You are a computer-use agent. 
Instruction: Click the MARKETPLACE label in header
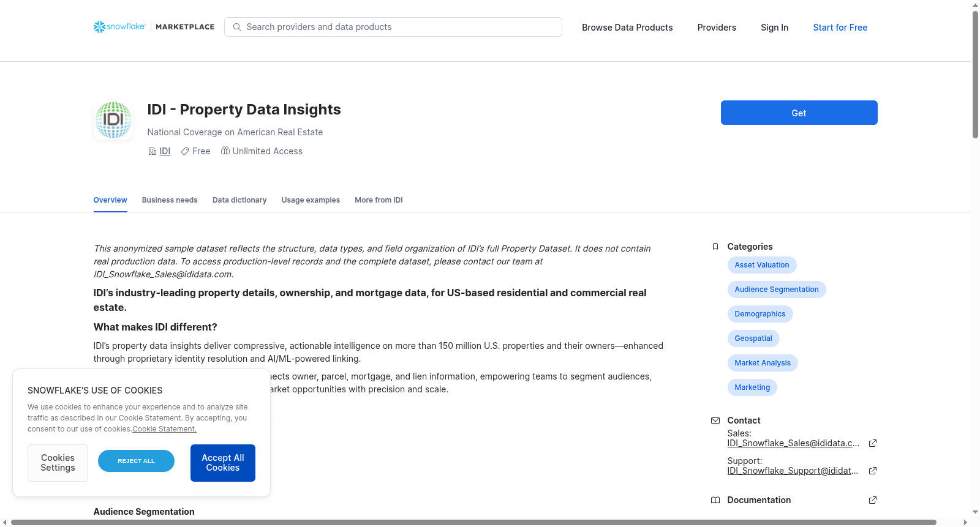pyautogui.click(x=185, y=27)
